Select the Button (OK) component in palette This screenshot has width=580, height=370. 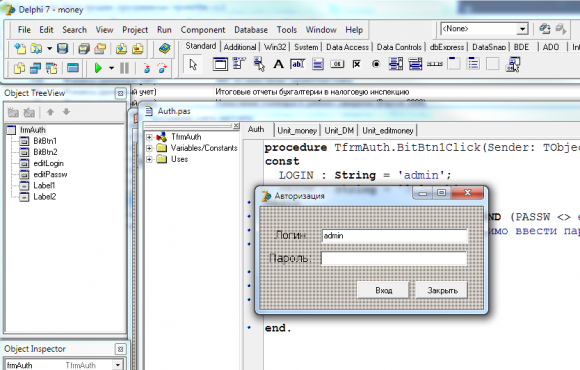tap(337, 64)
